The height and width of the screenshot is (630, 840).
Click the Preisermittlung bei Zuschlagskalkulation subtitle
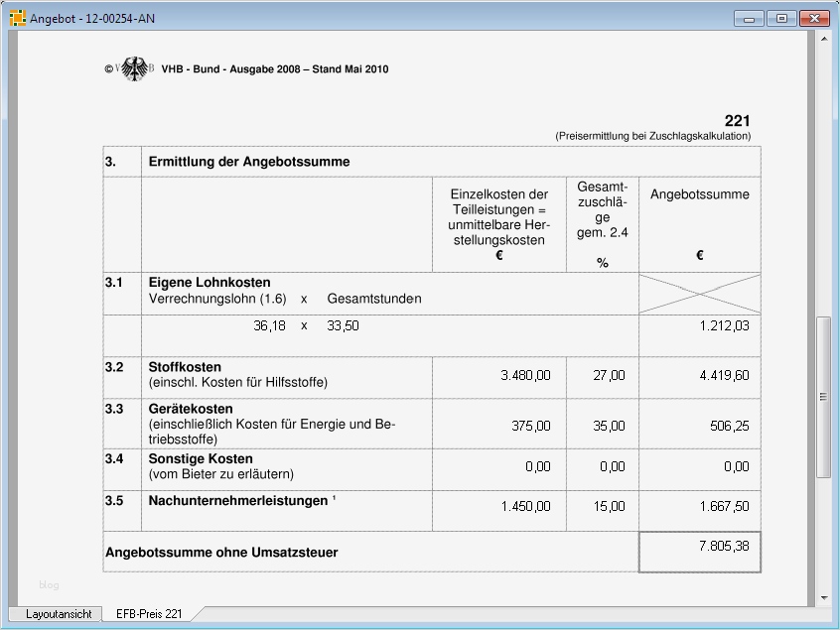tap(653, 136)
